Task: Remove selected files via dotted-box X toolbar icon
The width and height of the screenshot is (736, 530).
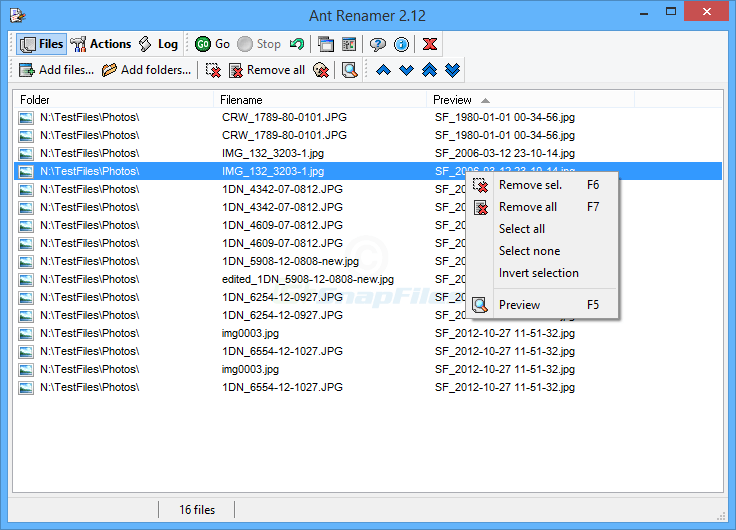Action: [x=214, y=70]
